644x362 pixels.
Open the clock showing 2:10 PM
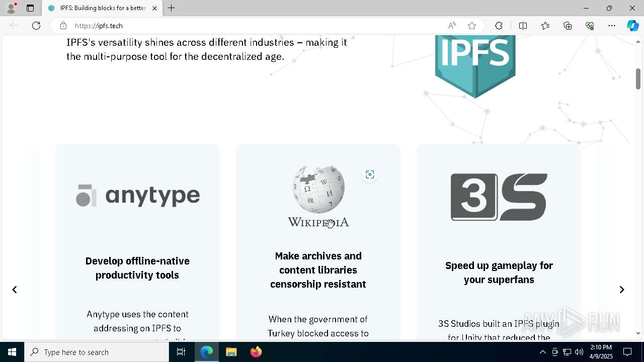[x=601, y=352]
